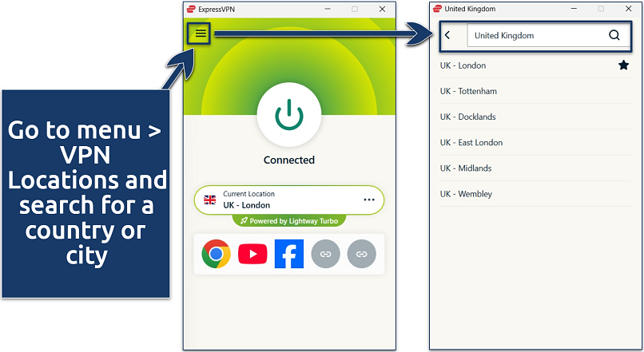The width and height of the screenshot is (644, 352).
Task: Go back with the arrow in locations window
Action: tap(447, 35)
